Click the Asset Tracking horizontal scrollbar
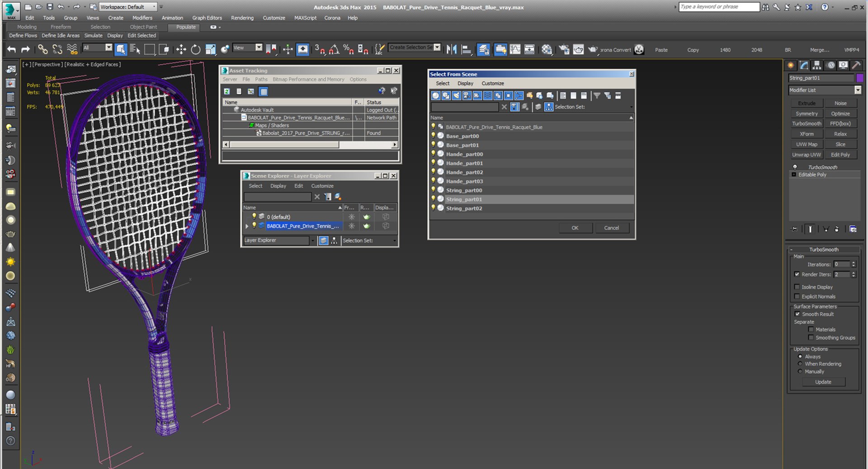 tap(310, 145)
